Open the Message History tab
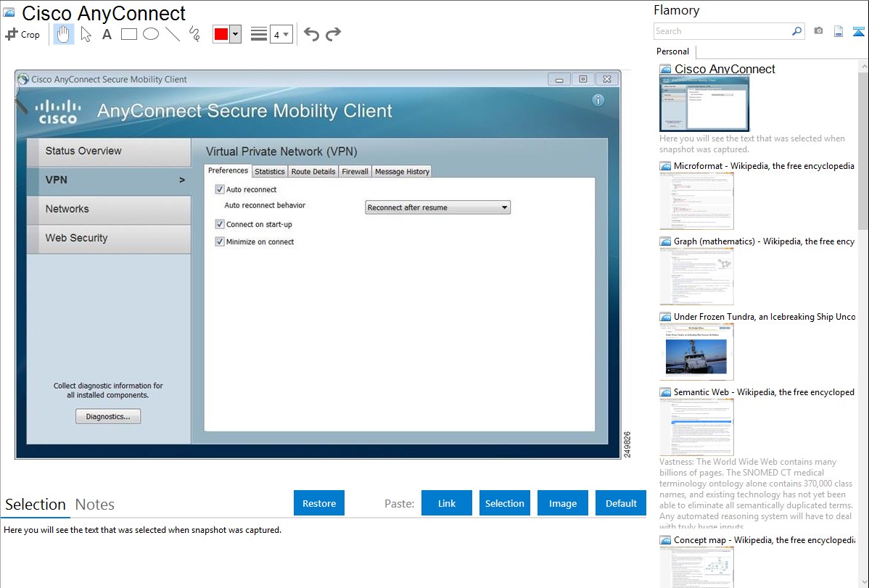The image size is (869, 588). click(x=402, y=171)
